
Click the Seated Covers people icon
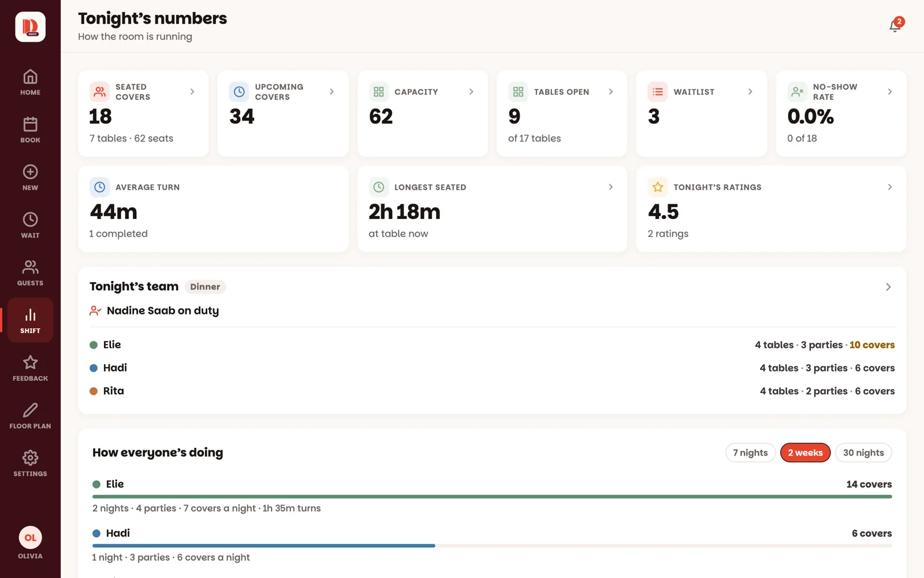(x=100, y=92)
